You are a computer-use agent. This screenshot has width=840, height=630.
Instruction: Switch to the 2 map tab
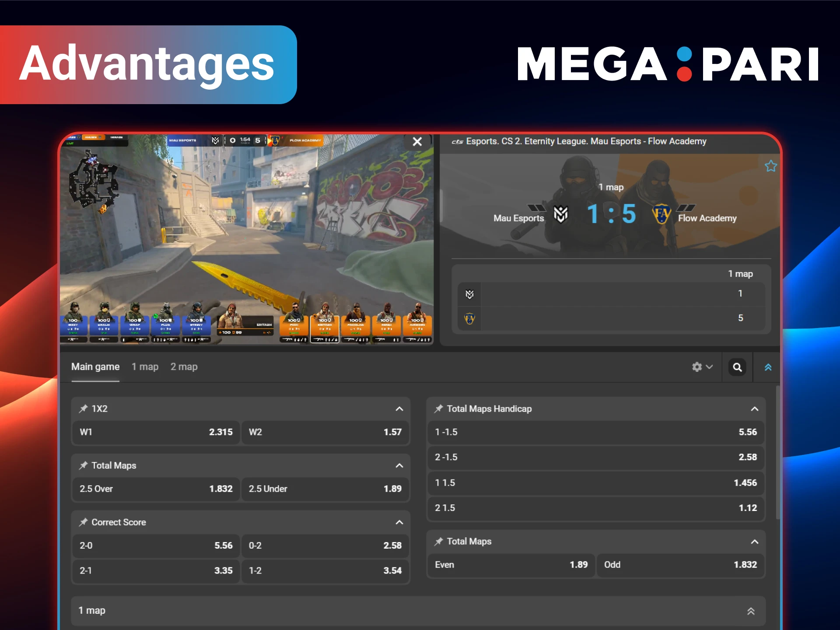coord(184,367)
